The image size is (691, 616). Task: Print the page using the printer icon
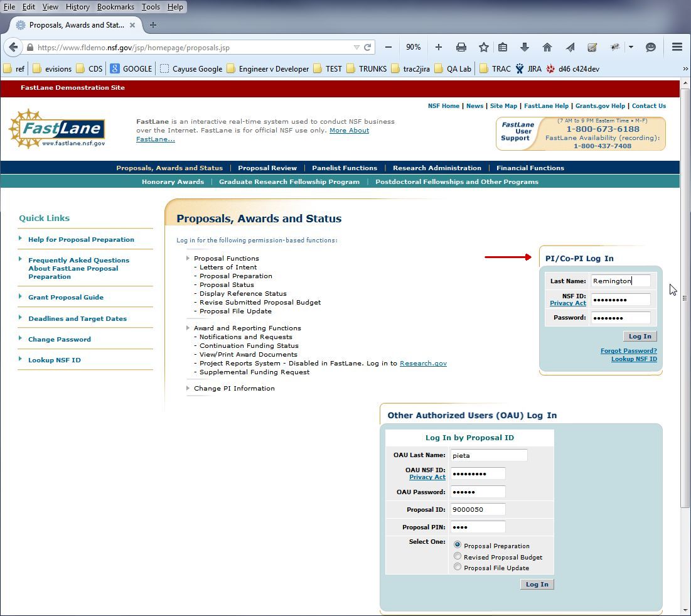461,47
